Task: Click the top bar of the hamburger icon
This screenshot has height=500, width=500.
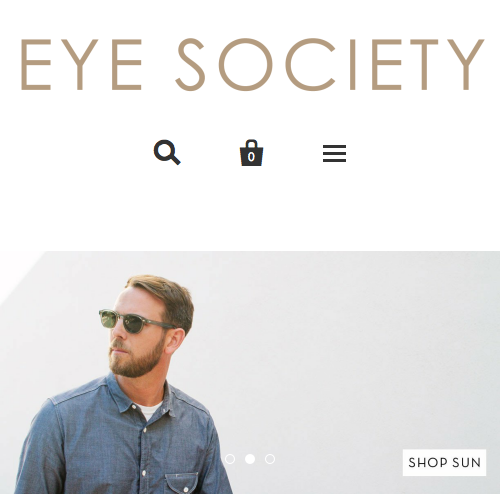Action: [x=334, y=146]
